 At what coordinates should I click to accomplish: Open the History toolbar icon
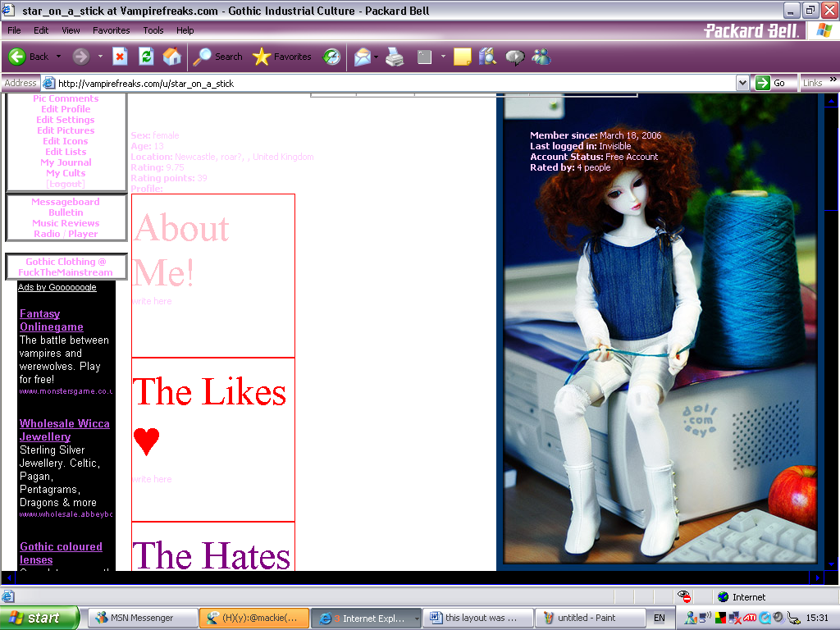tap(331, 57)
